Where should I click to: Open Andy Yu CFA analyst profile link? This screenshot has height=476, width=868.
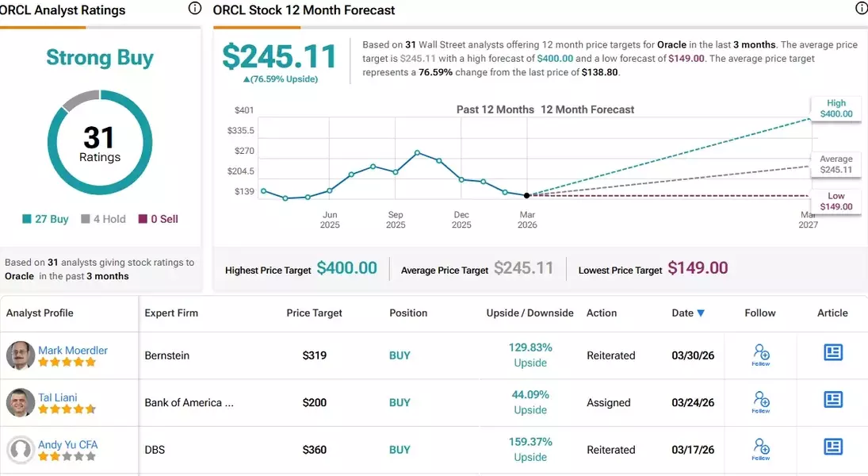click(68, 445)
